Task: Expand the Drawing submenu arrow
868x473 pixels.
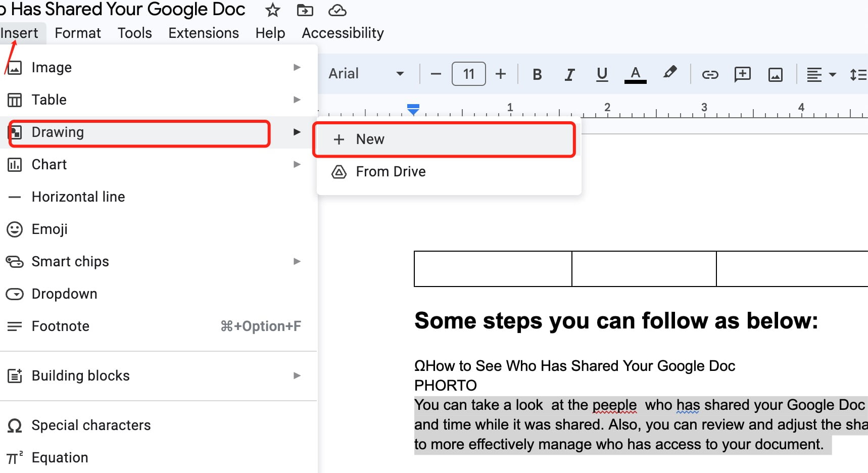Action: 297,132
